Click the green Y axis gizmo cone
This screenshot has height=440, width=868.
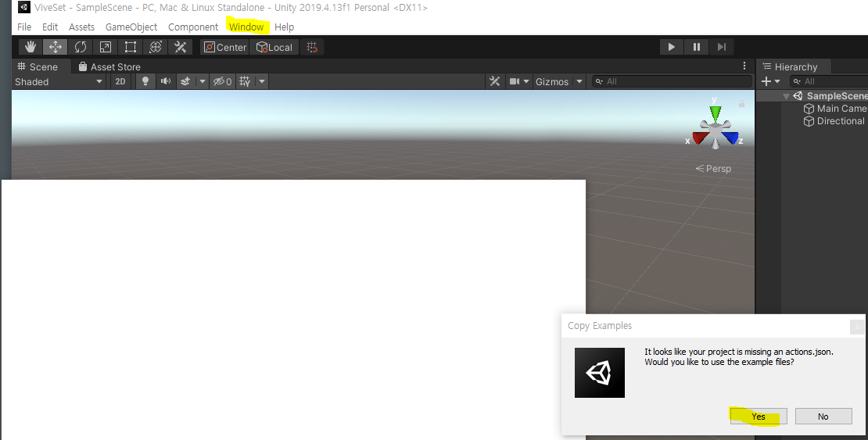point(716,113)
